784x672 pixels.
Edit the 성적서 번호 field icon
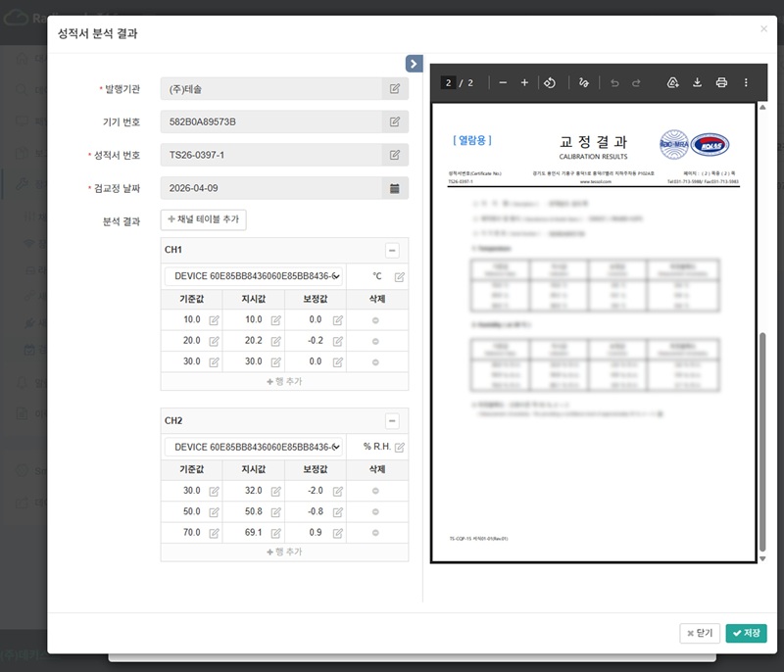pos(395,155)
